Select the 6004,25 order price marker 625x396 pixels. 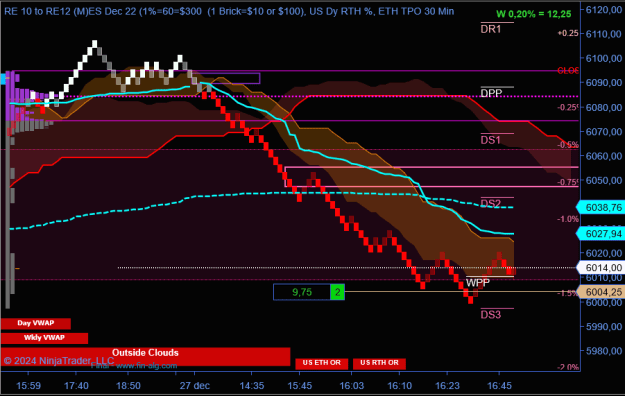click(601, 292)
